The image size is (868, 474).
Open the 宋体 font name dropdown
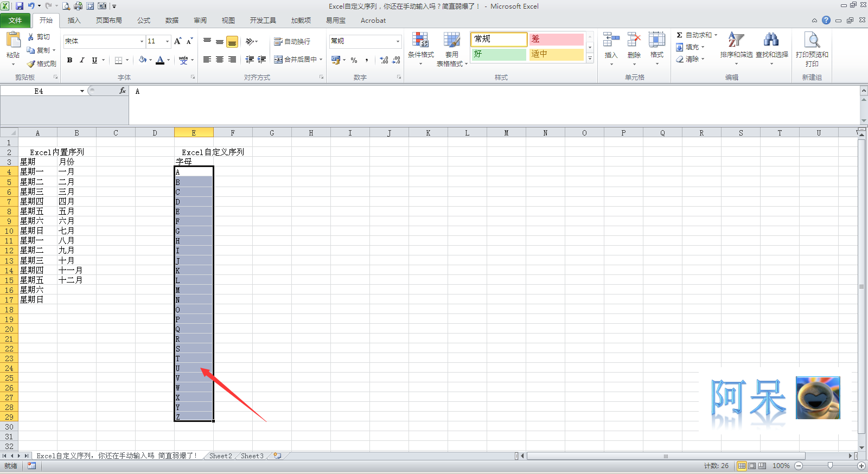[x=142, y=41]
